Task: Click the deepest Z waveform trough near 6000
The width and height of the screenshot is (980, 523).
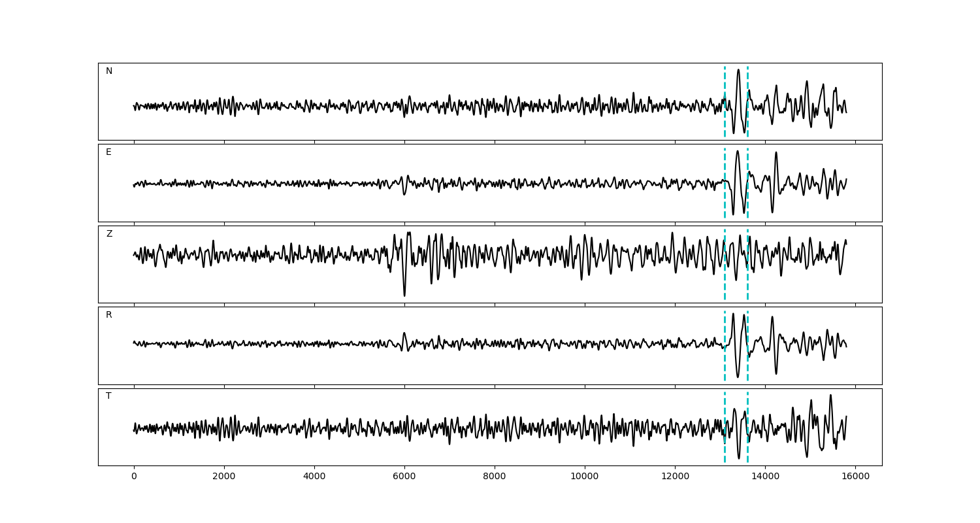Action: (404, 295)
